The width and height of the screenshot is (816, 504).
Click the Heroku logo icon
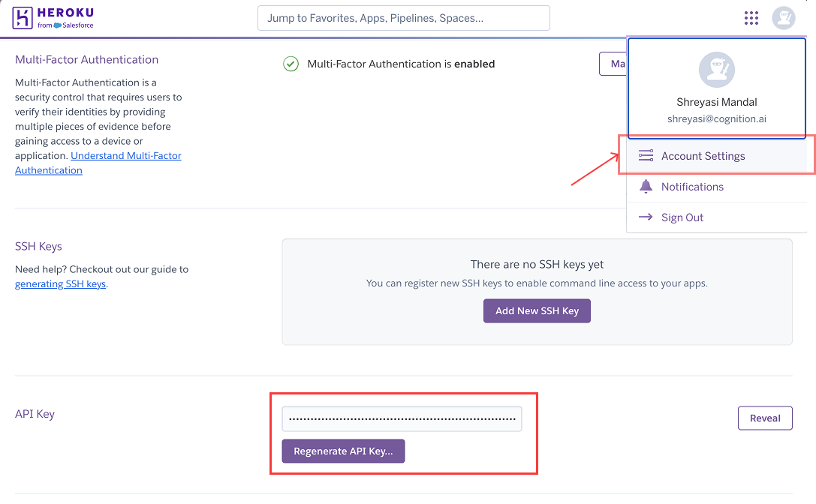[23, 18]
